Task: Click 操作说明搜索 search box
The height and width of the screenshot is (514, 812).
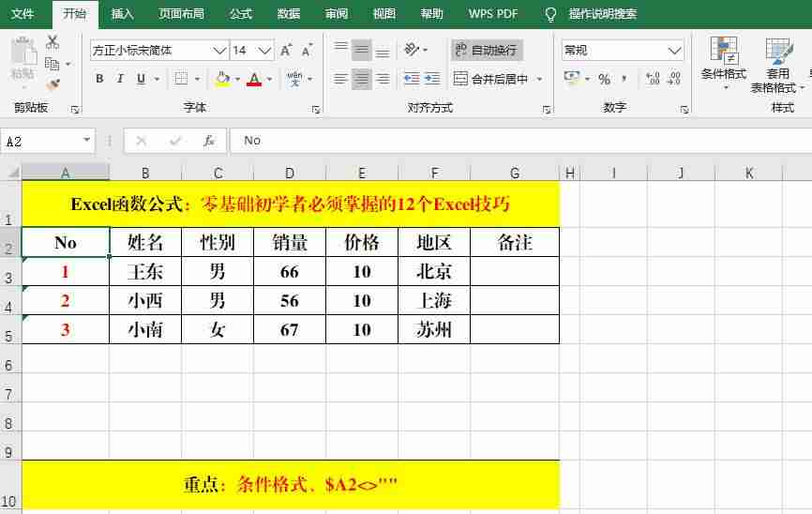Action: tap(603, 13)
